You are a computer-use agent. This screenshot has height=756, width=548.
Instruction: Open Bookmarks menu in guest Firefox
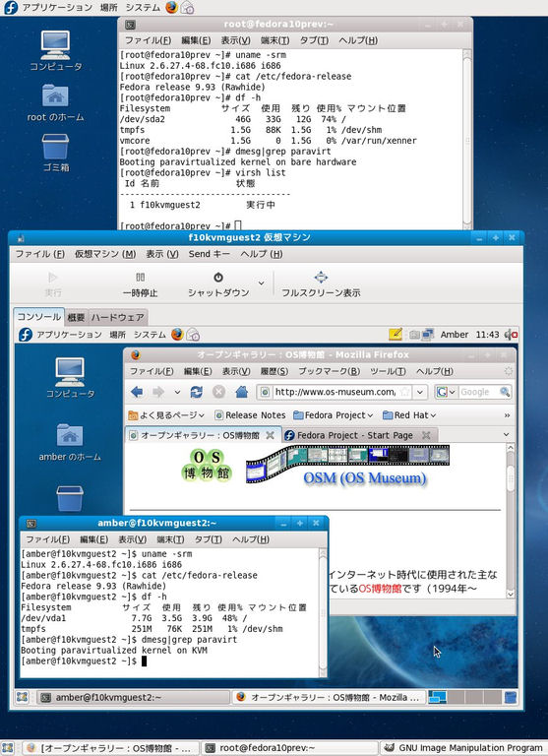pos(329,371)
